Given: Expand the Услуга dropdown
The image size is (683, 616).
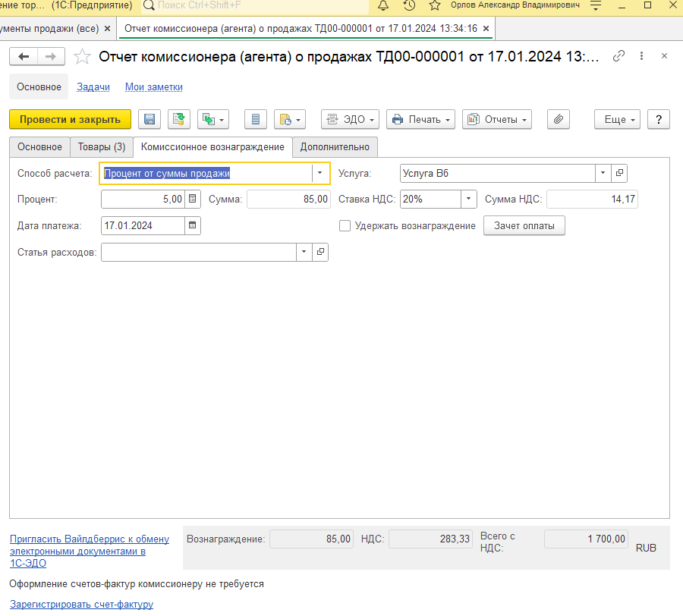Looking at the screenshot, I should coord(603,173).
